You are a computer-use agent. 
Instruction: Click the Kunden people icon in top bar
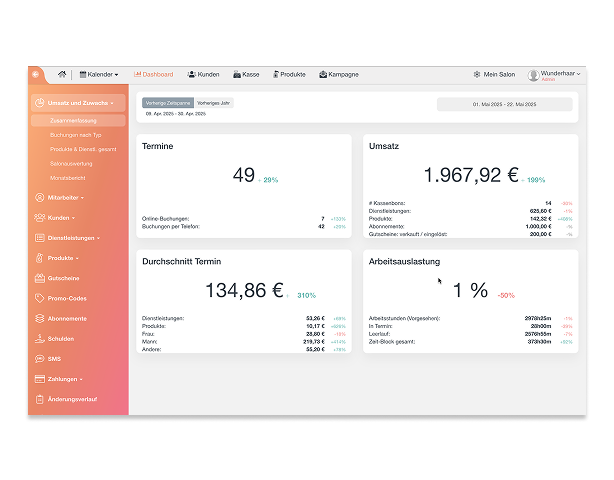[191, 74]
